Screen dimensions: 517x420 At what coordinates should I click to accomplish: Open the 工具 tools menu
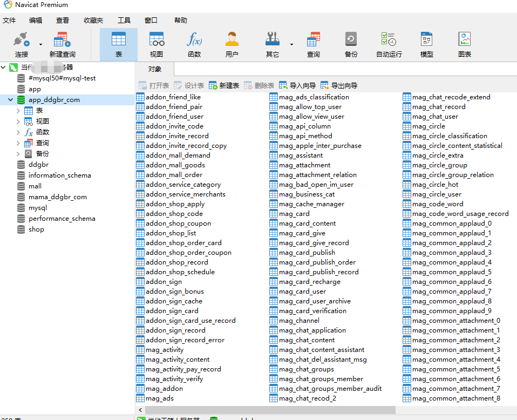pyautogui.click(x=124, y=21)
